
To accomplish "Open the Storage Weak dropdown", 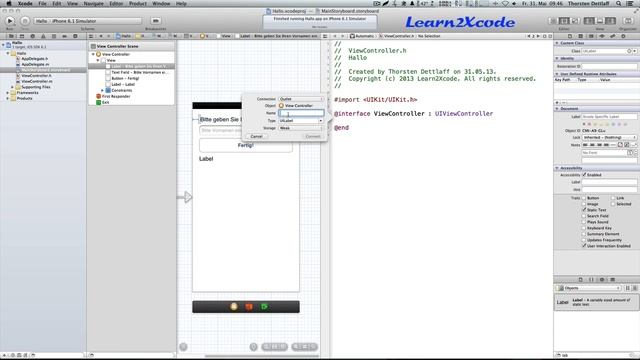I will pyautogui.click(x=301, y=128).
